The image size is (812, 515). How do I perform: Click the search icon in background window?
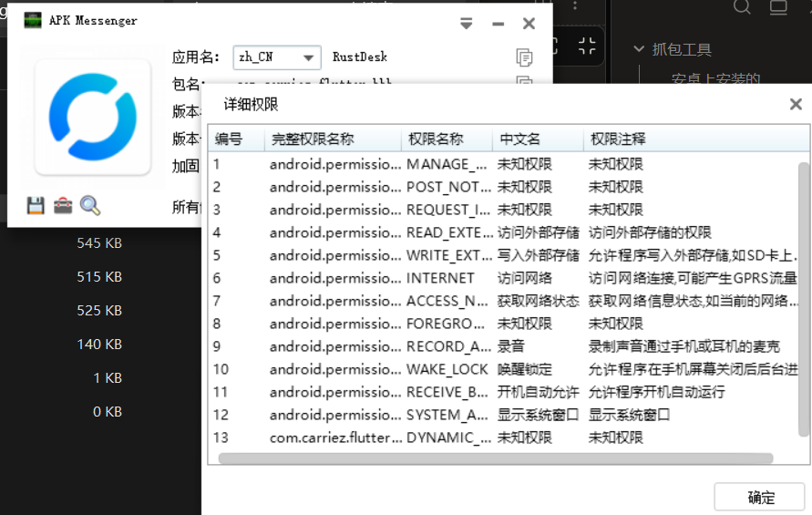[x=742, y=6]
